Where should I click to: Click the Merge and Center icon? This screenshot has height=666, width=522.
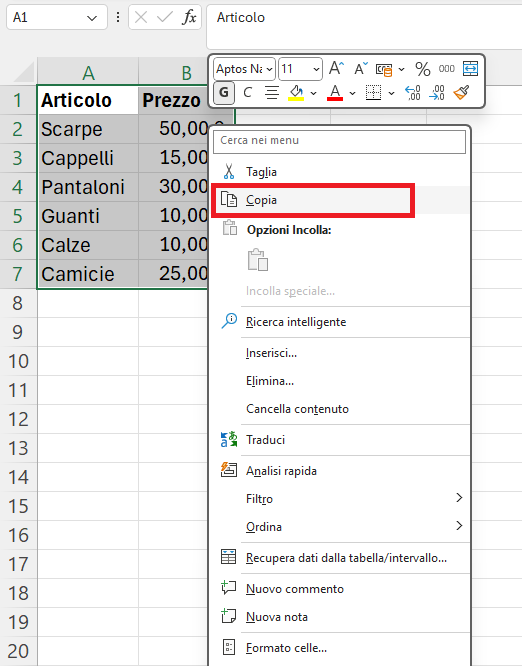471,68
